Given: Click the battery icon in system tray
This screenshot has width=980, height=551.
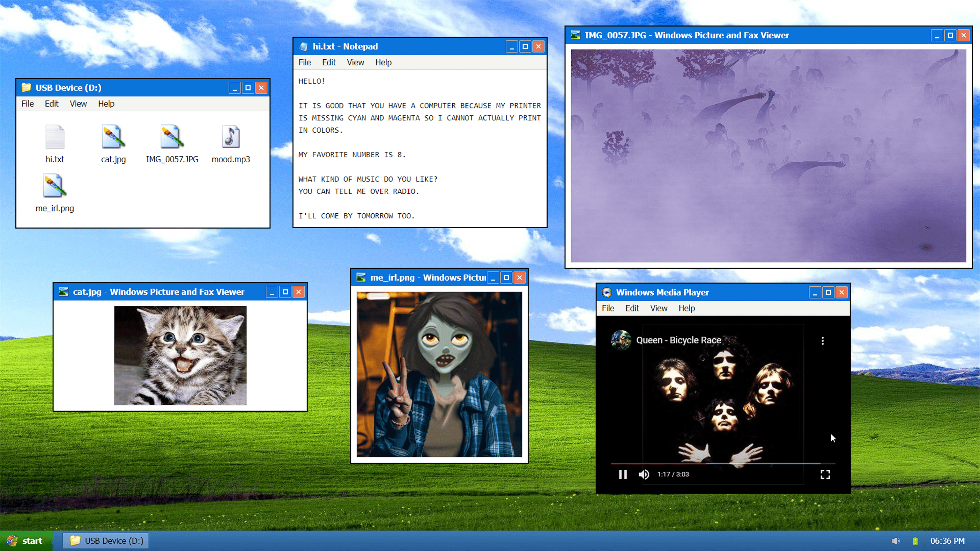Looking at the screenshot, I should [915, 541].
